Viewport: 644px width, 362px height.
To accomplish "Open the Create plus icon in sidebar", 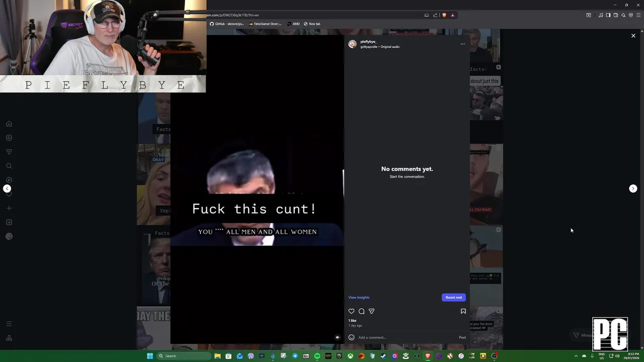I will (9, 208).
